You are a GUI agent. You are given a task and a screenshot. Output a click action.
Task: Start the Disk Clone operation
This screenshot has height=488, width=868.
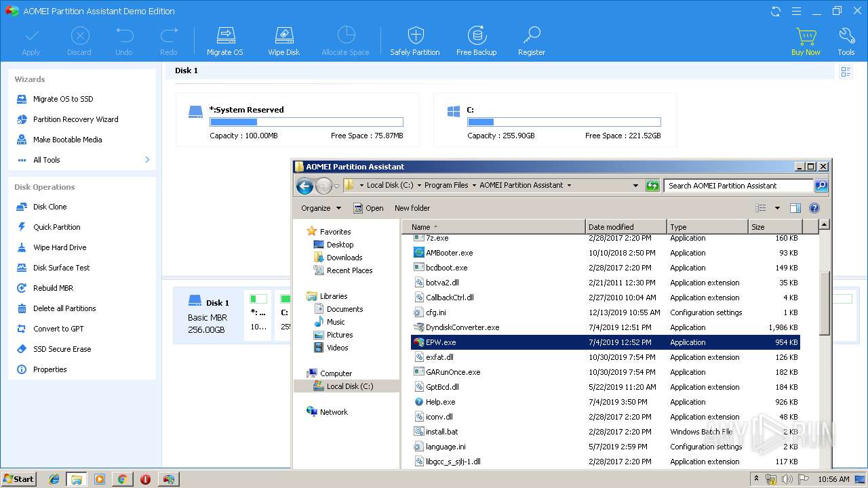coord(50,207)
